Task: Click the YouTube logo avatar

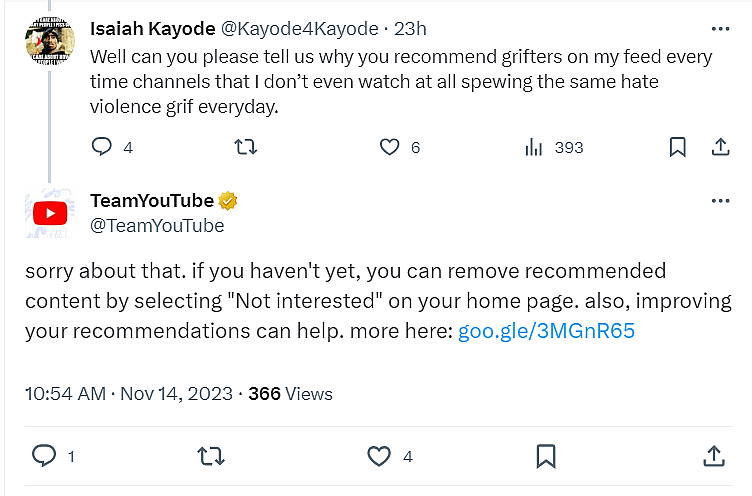Action: [50, 213]
